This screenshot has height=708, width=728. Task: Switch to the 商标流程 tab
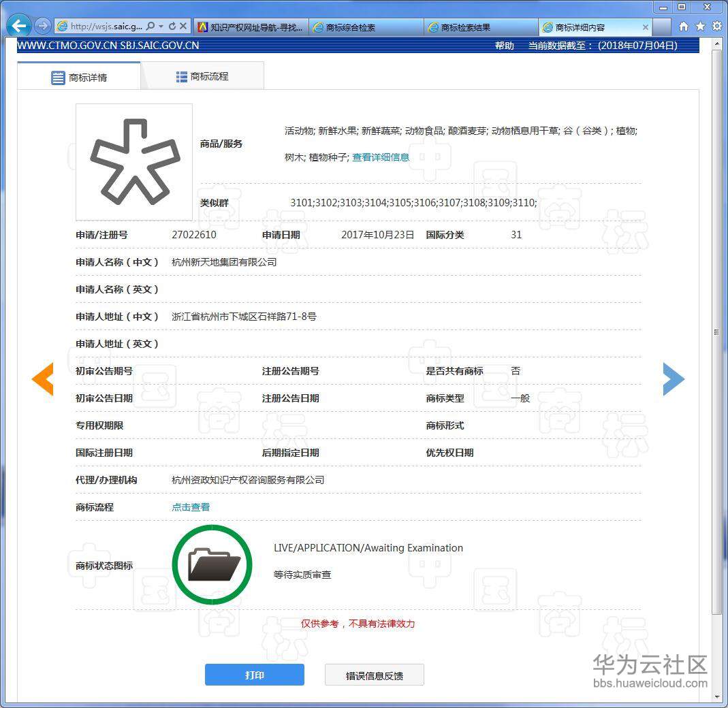pos(202,76)
